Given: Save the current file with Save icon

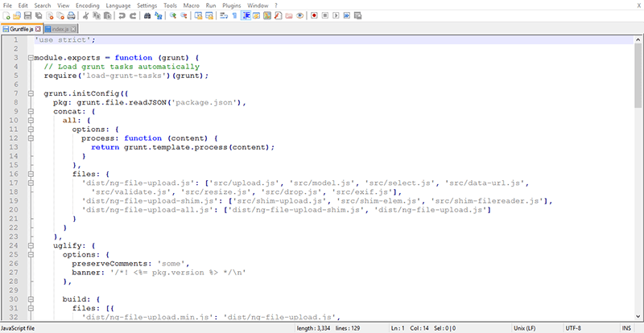Looking at the screenshot, I should click(x=27, y=15).
